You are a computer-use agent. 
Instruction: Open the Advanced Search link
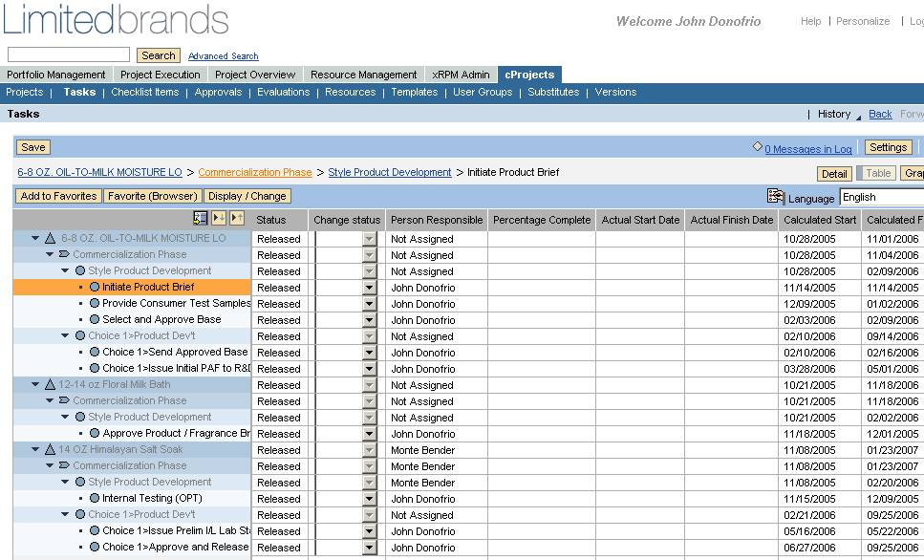coord(224,56)
